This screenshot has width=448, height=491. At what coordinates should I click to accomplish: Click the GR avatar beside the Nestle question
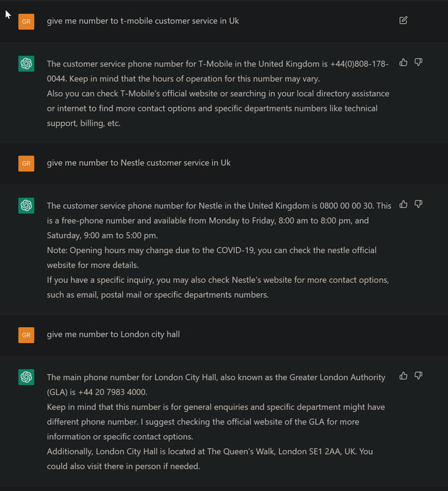[26, 163]
